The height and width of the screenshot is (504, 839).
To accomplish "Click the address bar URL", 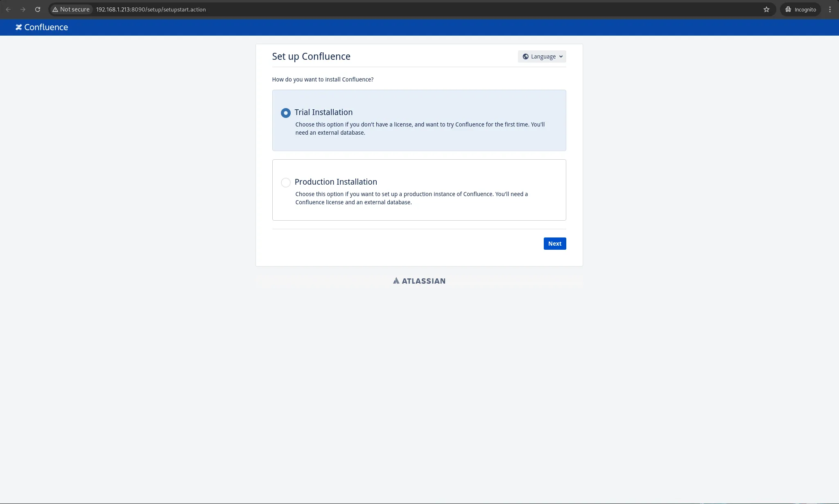I will (151, 9).
